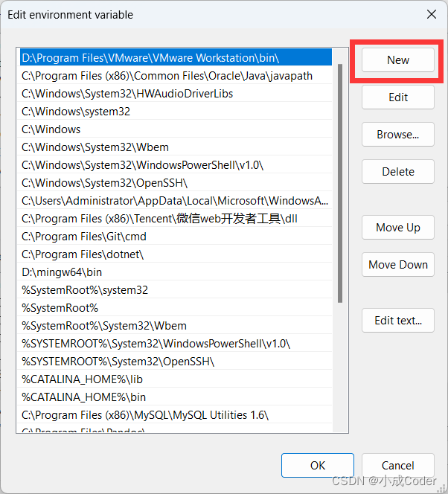Screen dimensions: 448x494
Task: Select the MySQL Utilities 1.6 path entry
Action: [x=145, y=415]
